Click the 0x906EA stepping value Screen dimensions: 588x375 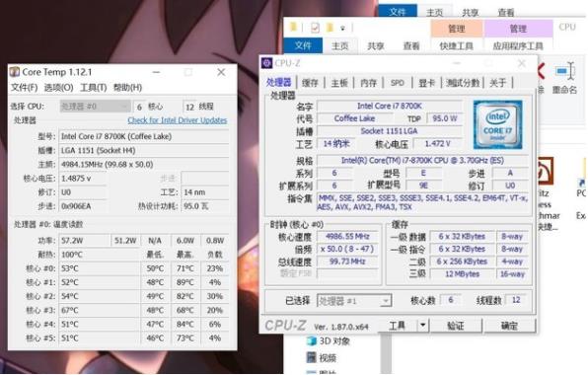pyautogui.click(x=83, y=206)
